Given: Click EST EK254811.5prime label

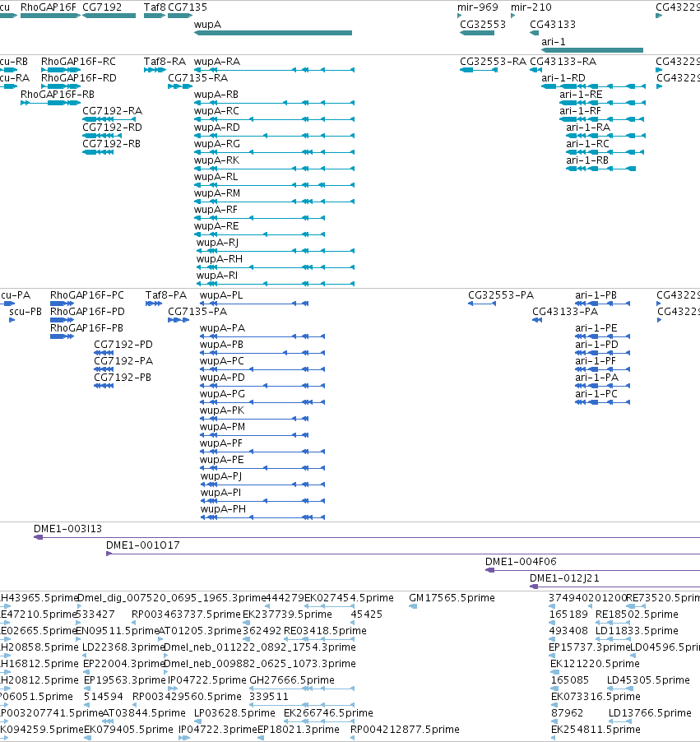Looking at the screenshot, I should point(596,729).
